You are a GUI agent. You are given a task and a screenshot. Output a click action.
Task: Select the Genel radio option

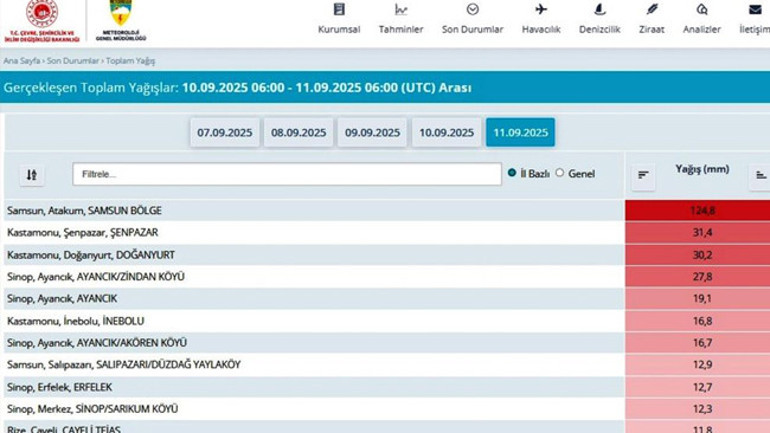pos(559,173)
